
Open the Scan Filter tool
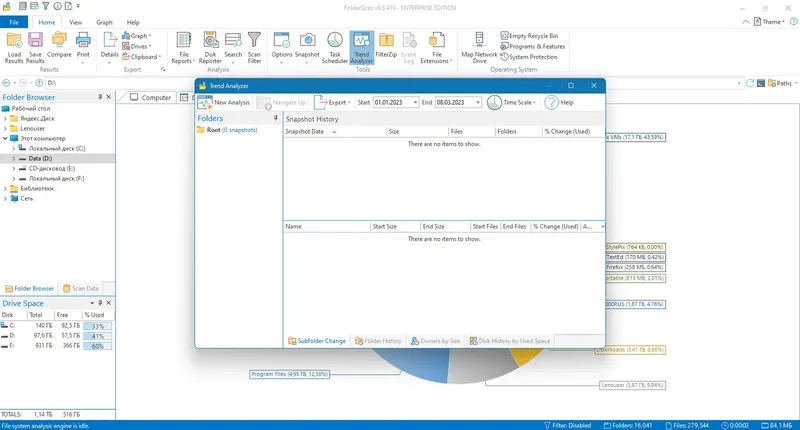[254, 47]
